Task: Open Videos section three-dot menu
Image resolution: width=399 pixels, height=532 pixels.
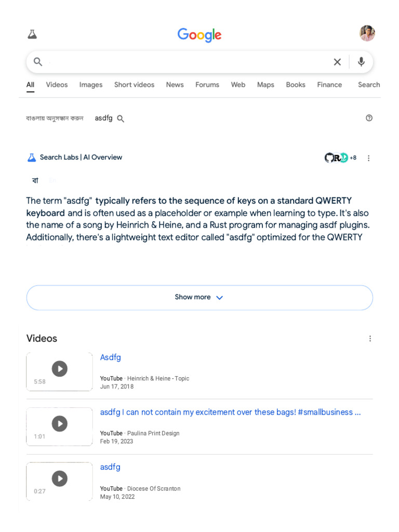Action: [370, 339]
